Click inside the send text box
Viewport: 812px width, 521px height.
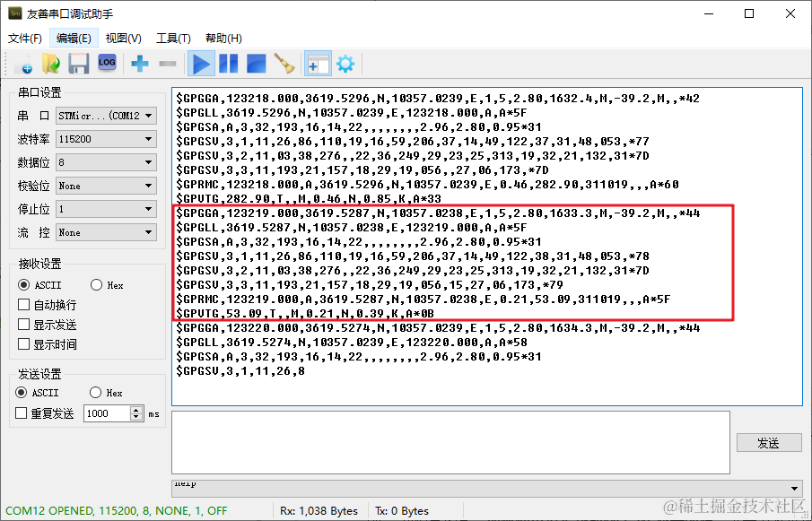click(450, 443)
